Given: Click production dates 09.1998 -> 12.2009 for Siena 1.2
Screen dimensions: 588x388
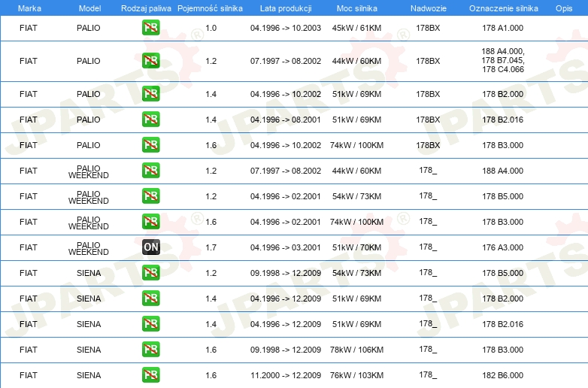Looking at the screenshot, I should [286, 273].
